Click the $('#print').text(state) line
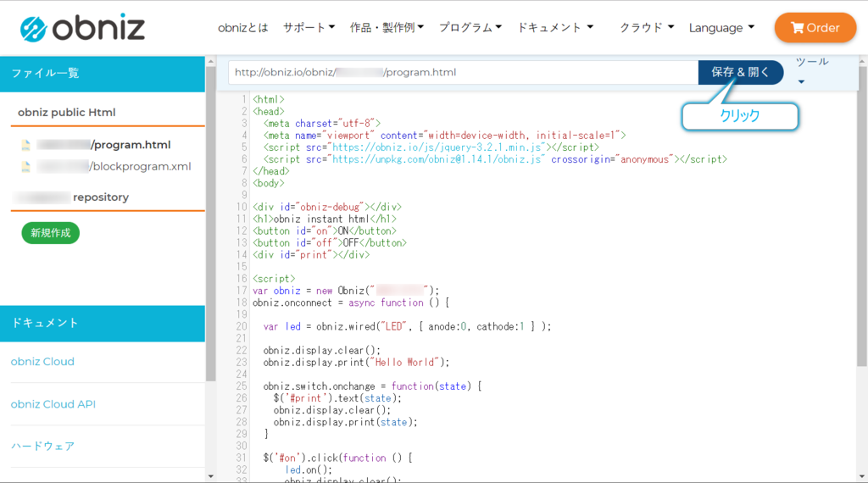Viewport: 868px width, 483px height. (x=337, y=398)
